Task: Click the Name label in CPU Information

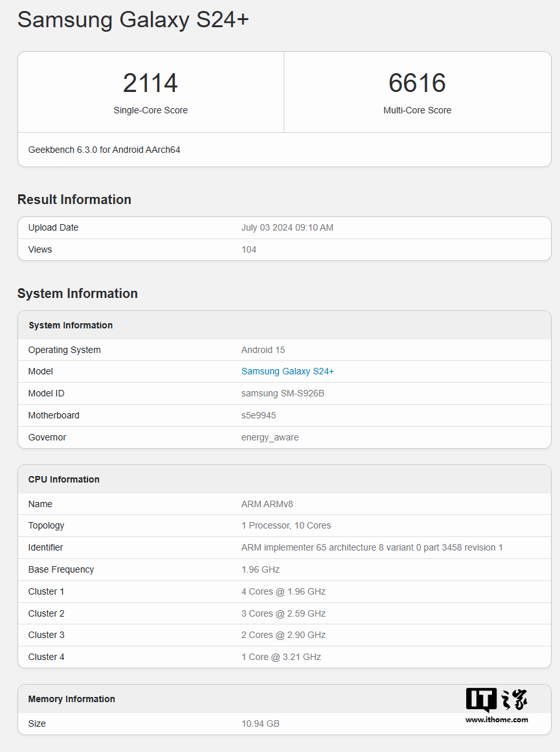Action: pos(40,504)
